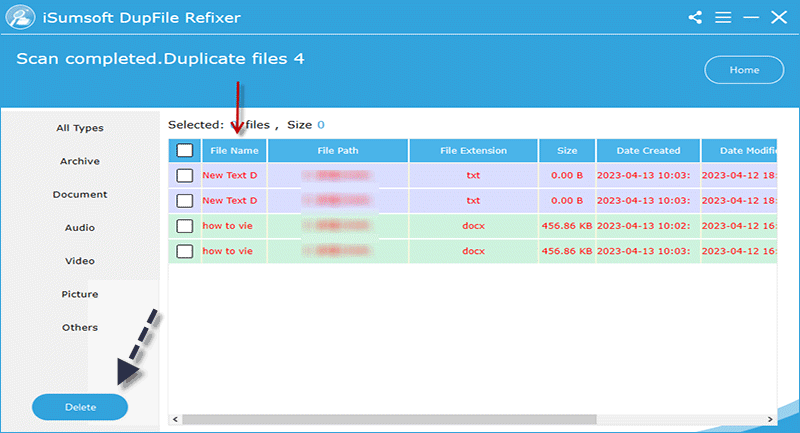Select the 'how to vie' name dated 10:02
800x433 pixels.
coord(228,226)
